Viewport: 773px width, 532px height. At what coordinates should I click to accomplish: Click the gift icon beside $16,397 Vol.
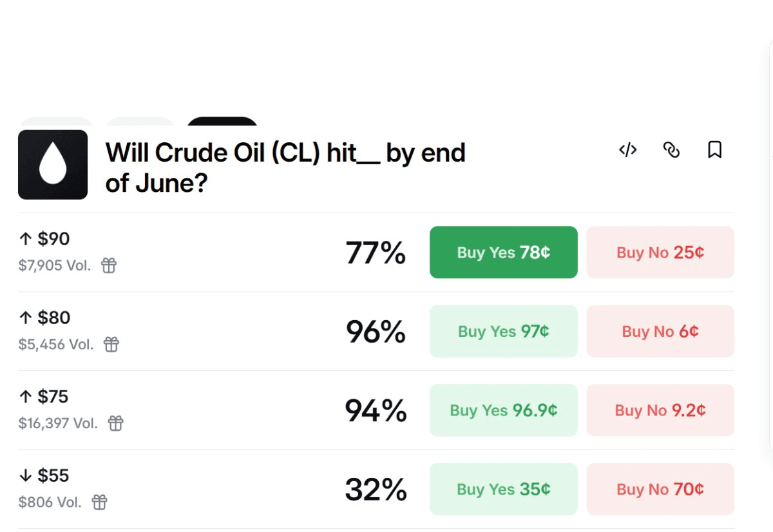pyautogui.click(x=115, y=423)
